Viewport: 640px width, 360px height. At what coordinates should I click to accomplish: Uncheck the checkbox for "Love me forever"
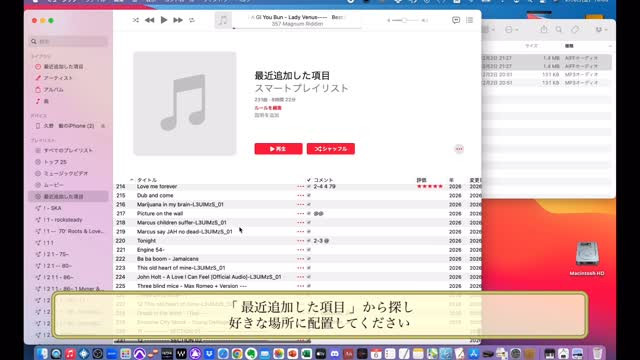pos(309,187)
